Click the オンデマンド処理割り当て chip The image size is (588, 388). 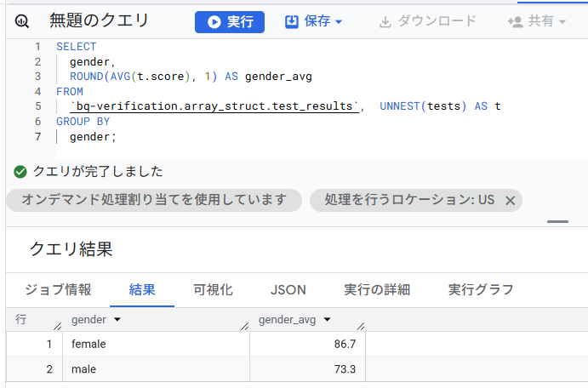click(x=153, y=200)
